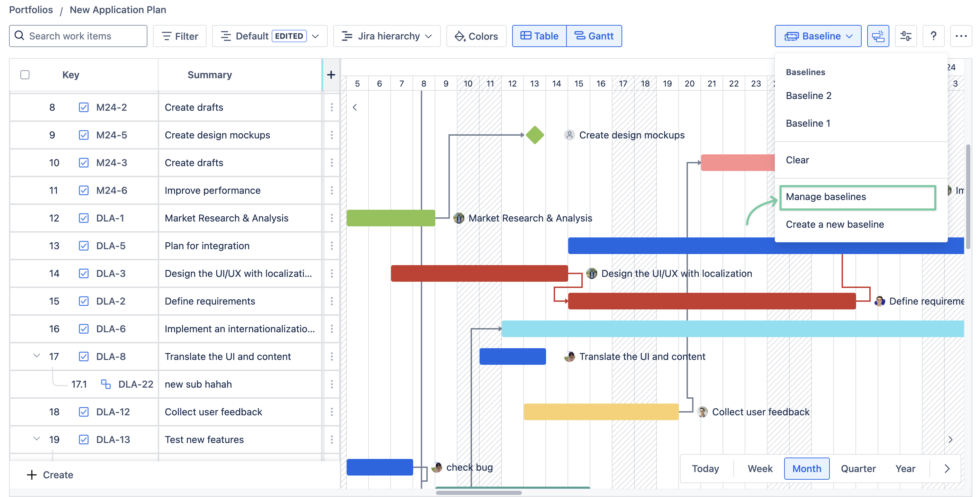This screenshot has width=980, height=497.
Task: Toggle the checkbox for M24-6 row
Action: click(x=83, y=190)
